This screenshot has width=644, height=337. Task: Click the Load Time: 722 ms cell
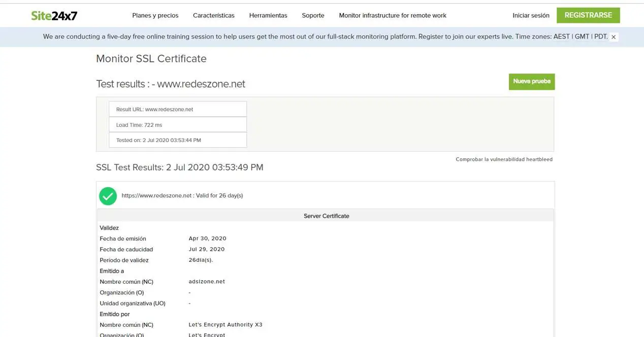click(178, 125)
